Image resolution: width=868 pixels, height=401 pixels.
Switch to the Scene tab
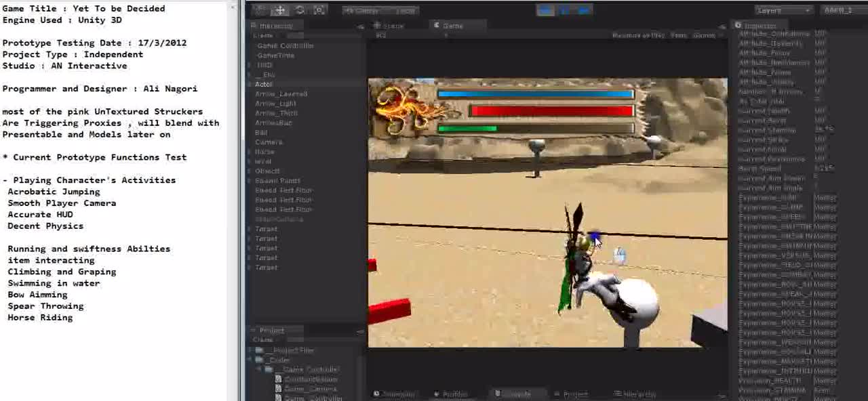(x=389, y=26)
